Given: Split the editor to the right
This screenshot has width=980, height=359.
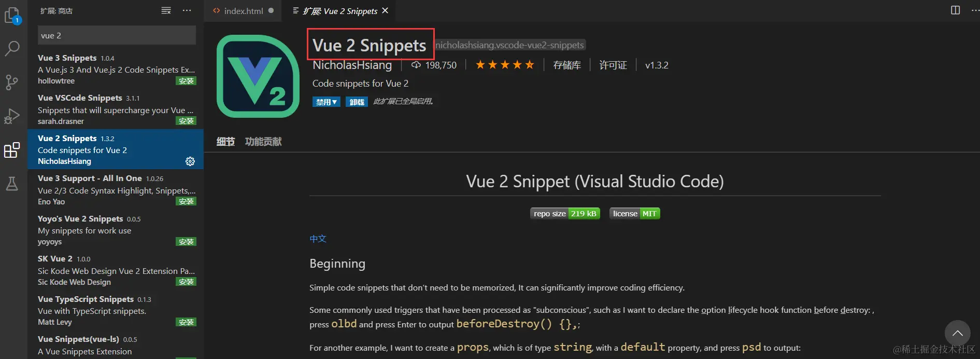Looking at the screenshot, I should (955, 10).
